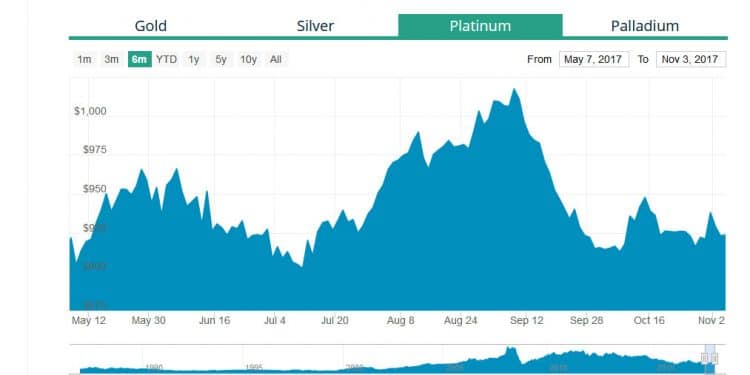Viewport: 750px width, 375px height.
Task: Click the right navigator range handle
Action: (714, 358)
